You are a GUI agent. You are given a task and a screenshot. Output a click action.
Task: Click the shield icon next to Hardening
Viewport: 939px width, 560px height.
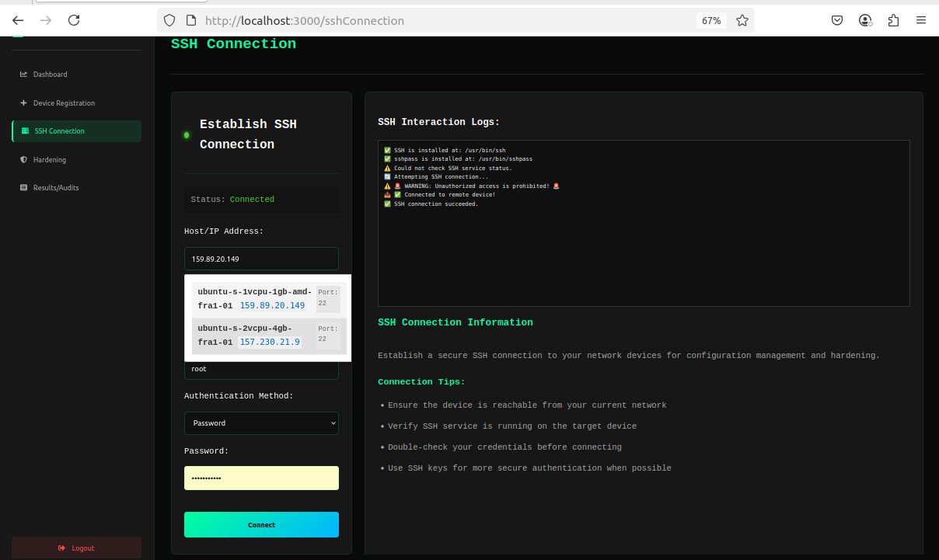pyautogui.click(x=23, y=159)
